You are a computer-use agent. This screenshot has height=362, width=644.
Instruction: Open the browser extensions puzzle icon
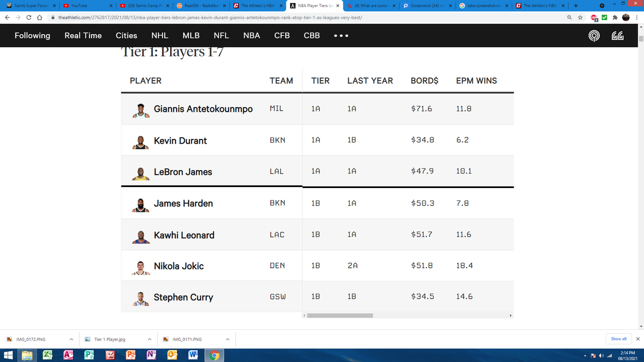click(x=615, y=17)
